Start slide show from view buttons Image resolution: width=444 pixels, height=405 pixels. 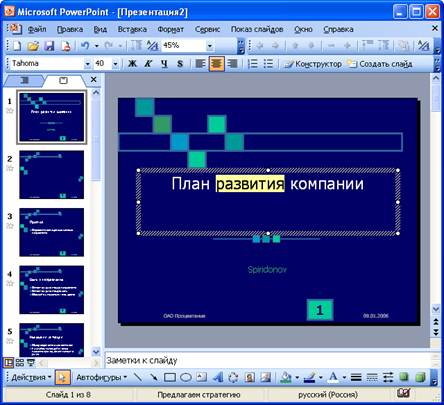pyautogui.click(x=31, y=362)
